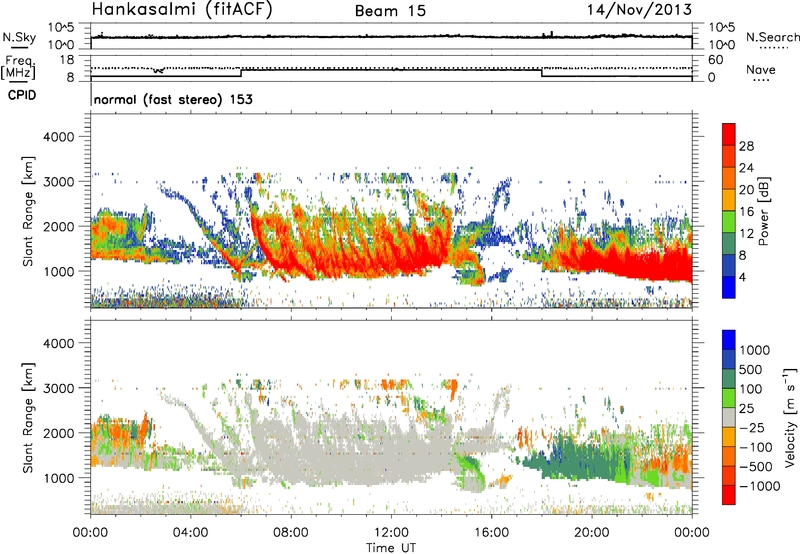Click the blue bottom of Power color bar
Image resolution: width=800 pixels, height=554 pixels.
[x=729, y=287]
